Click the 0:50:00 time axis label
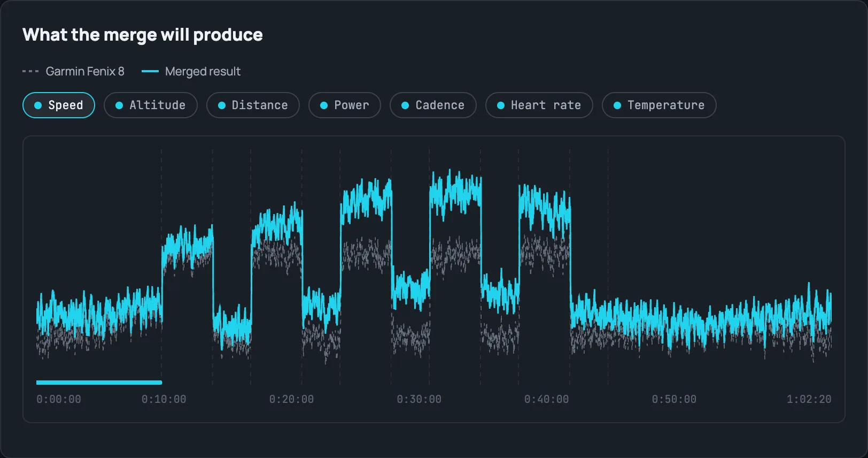The height and width of the screenshot is (458, 868). pos(674,399)
